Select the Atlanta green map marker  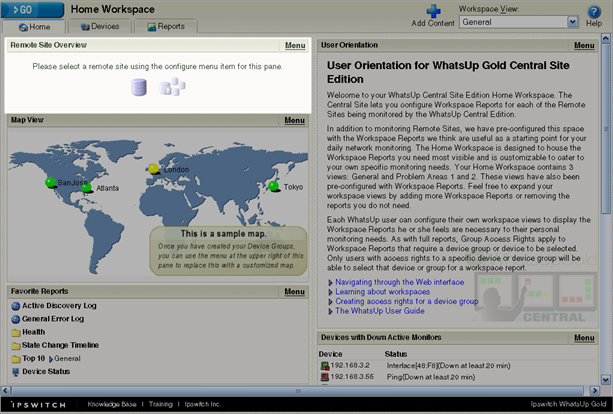pyautogui.click(x=86, y=188)
